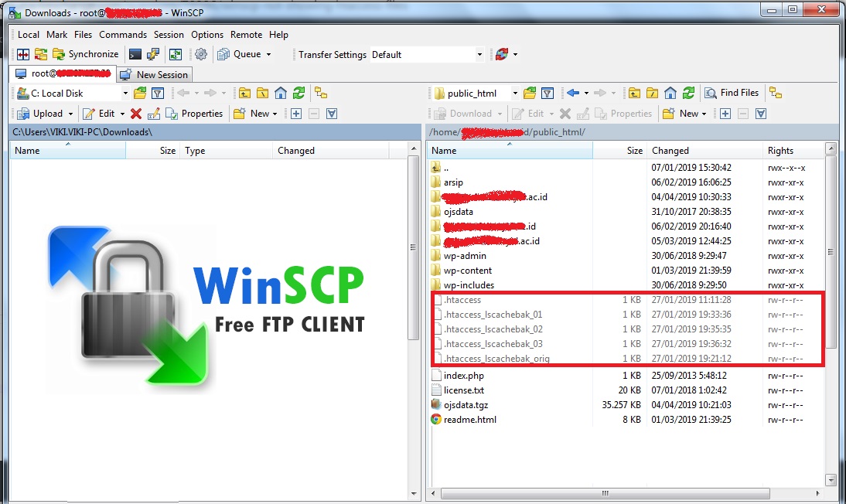Sort local files by Type column
Viewport: 846px width, 504px height.
[x=227, y=151]
